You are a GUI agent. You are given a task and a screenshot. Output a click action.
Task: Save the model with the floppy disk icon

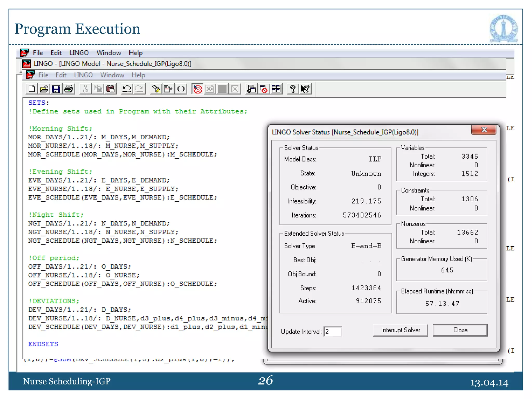coord(56,89)
